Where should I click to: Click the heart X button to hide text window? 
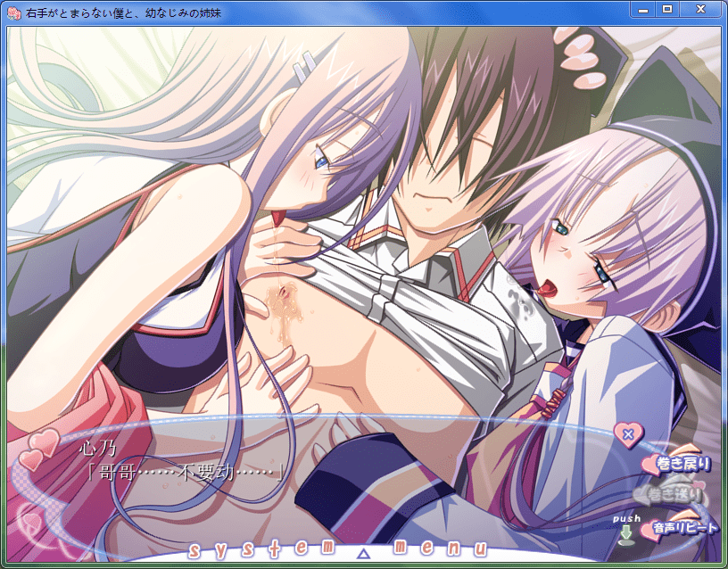click(x=628, y=434)
